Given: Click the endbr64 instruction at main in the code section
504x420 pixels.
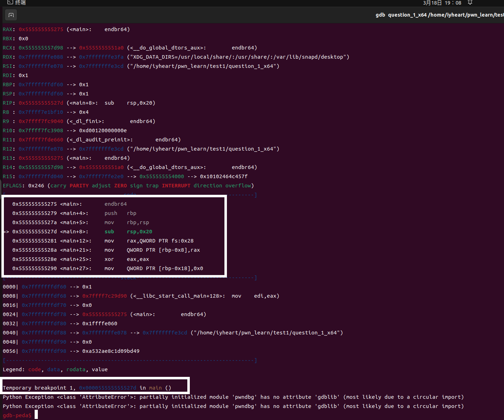Looking at the screenshot, I should click(116, 204).
